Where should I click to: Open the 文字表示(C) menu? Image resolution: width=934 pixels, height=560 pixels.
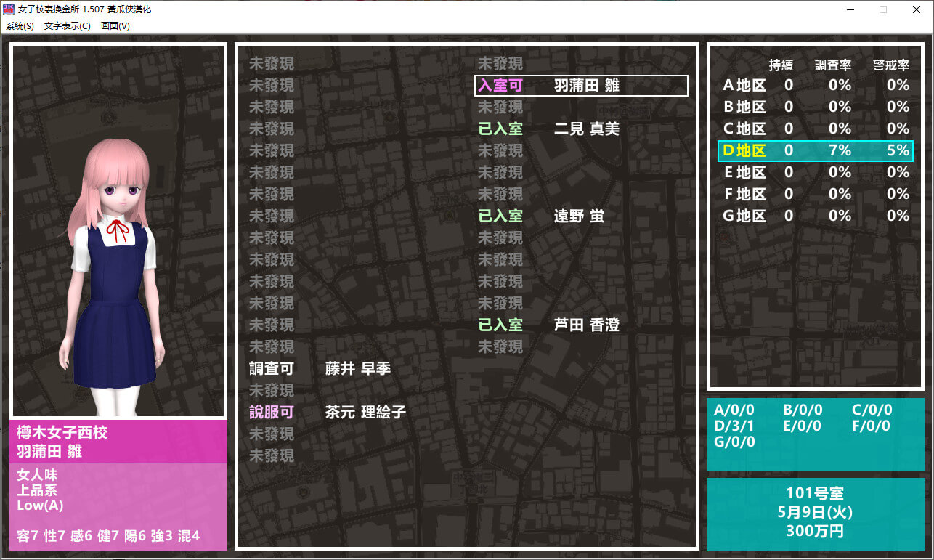pos(67,26)
